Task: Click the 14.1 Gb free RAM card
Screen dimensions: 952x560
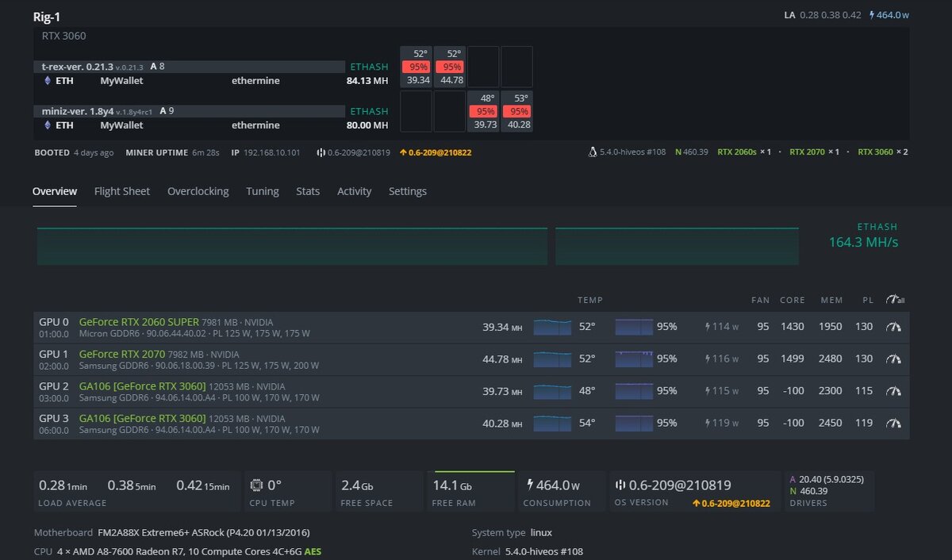Action: point(471,491)
